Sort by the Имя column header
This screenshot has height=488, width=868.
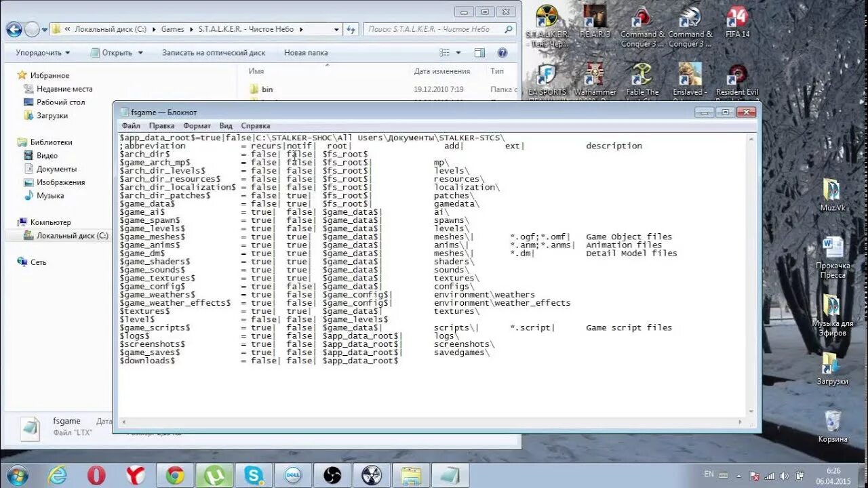pyautogui.click(x=256, y=70)
